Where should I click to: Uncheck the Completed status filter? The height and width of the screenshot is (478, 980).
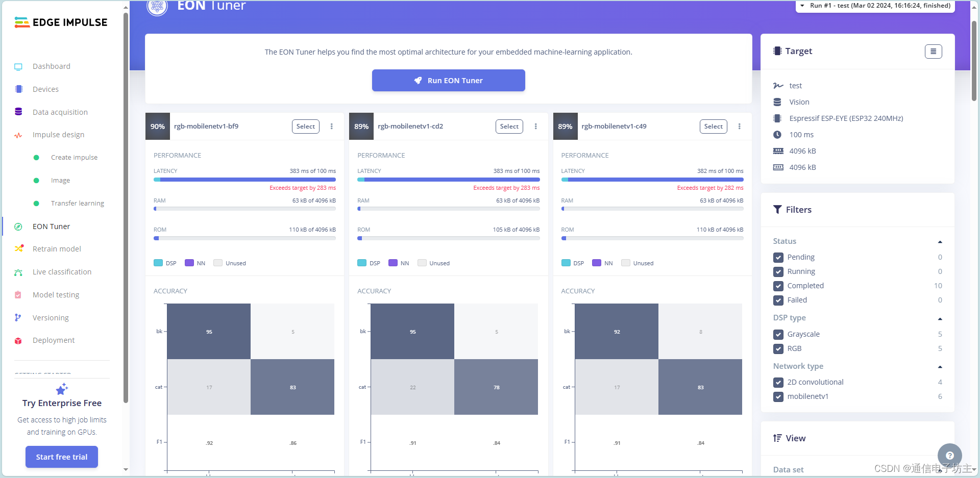778,286
